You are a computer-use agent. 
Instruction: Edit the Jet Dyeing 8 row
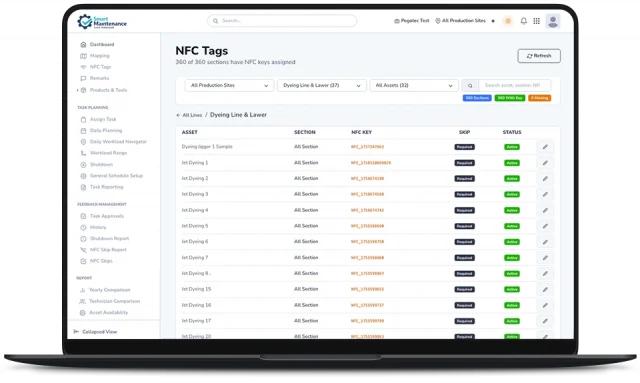(545, 274)
